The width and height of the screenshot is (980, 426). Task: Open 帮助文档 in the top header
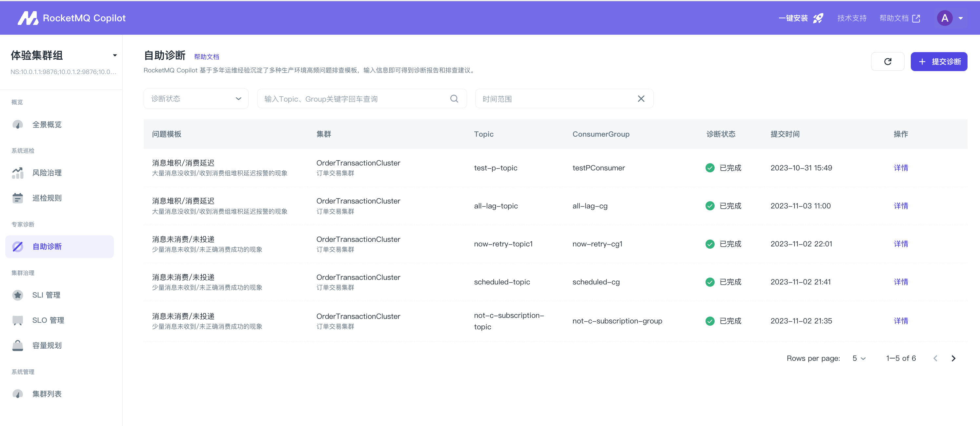pyautogui.click(x=894, y=18)
